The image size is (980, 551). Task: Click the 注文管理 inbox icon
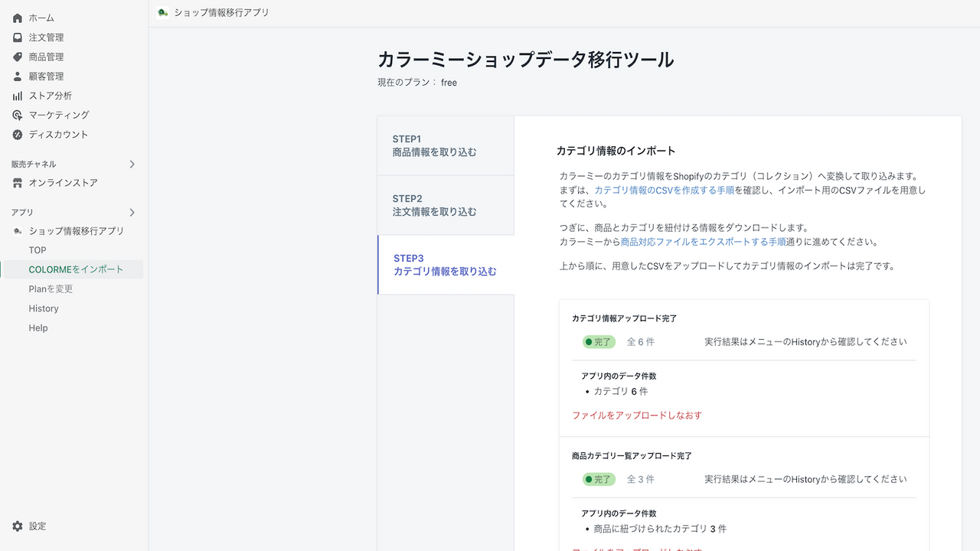coord(18,37)
